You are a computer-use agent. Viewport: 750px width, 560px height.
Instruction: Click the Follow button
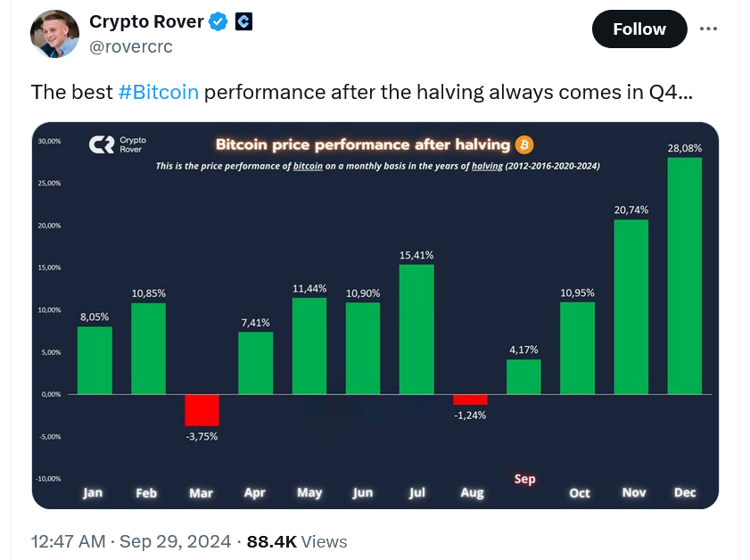coord(639,29)
